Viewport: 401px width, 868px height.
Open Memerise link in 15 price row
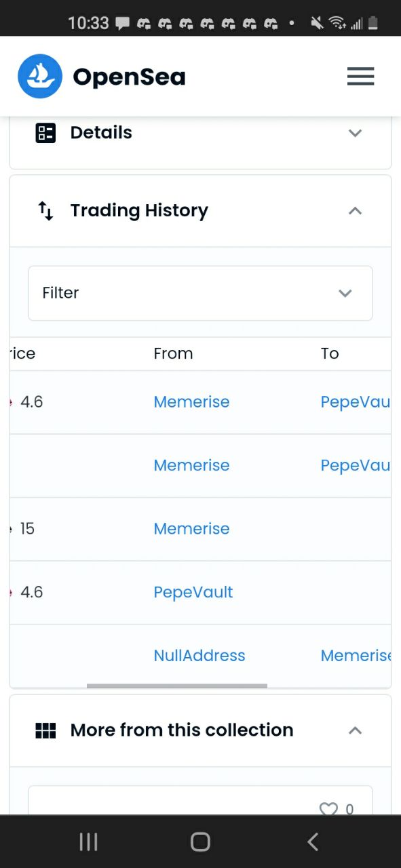click(x=191, y=529)
